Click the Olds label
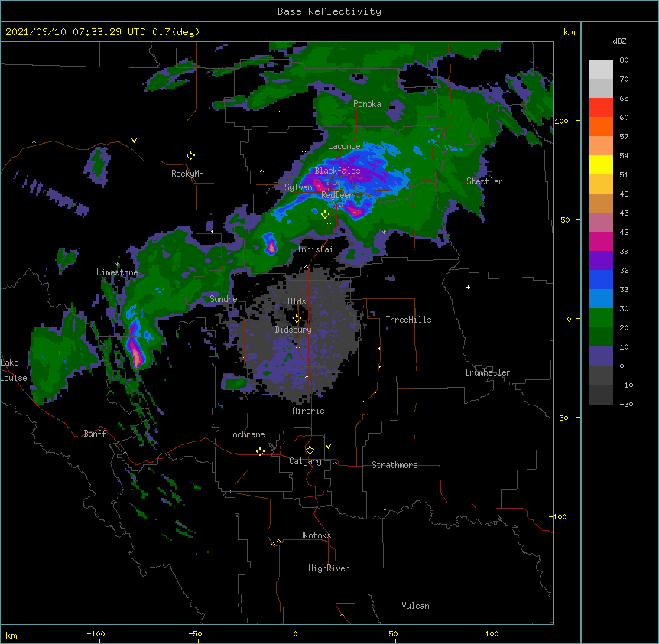This screenshot has height=644, width=659. click(297, 301)
